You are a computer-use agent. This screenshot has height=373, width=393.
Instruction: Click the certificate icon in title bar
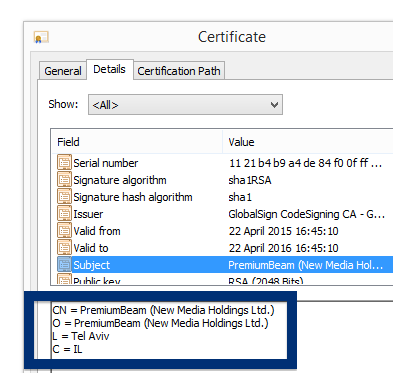[41, 37]
